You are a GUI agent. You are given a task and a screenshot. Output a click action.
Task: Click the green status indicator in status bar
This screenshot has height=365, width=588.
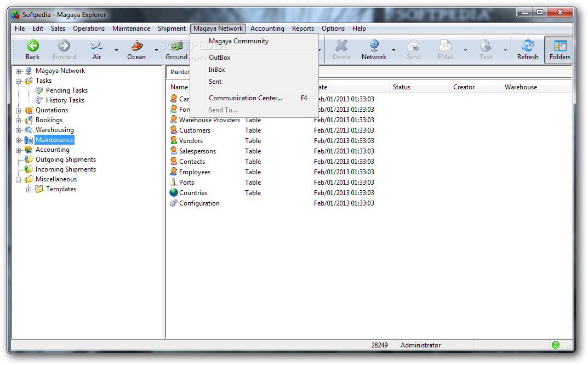(x=556, y=345)
